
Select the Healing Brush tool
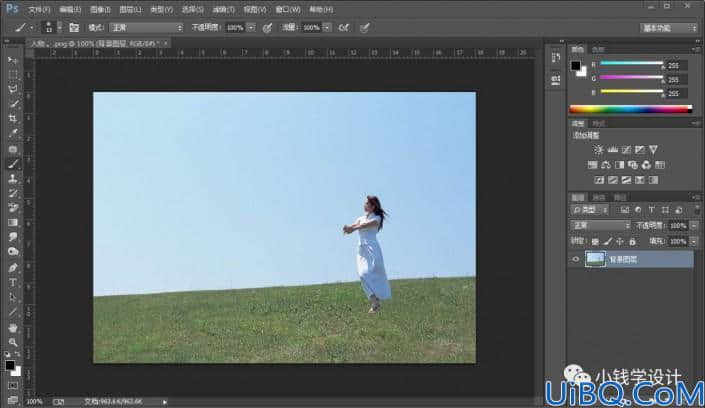[13, 149]
